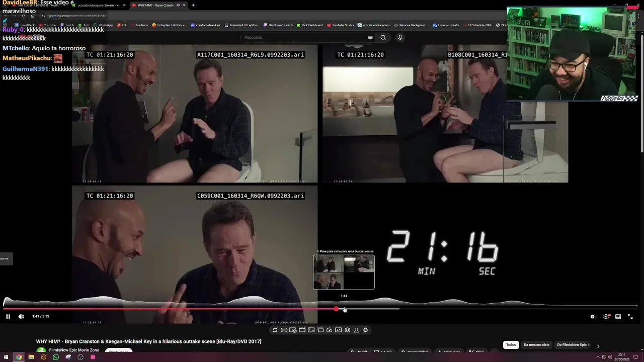Open the Bradesco bookmark

pos(139,25)
